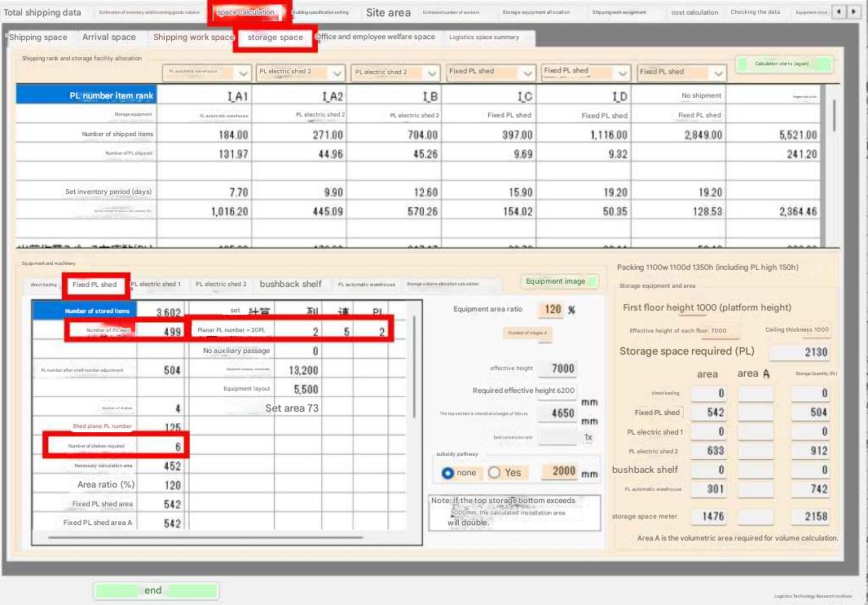868x605 pixels.
Task: Expand the No shipment column facility dropdown
Action: 717,73
